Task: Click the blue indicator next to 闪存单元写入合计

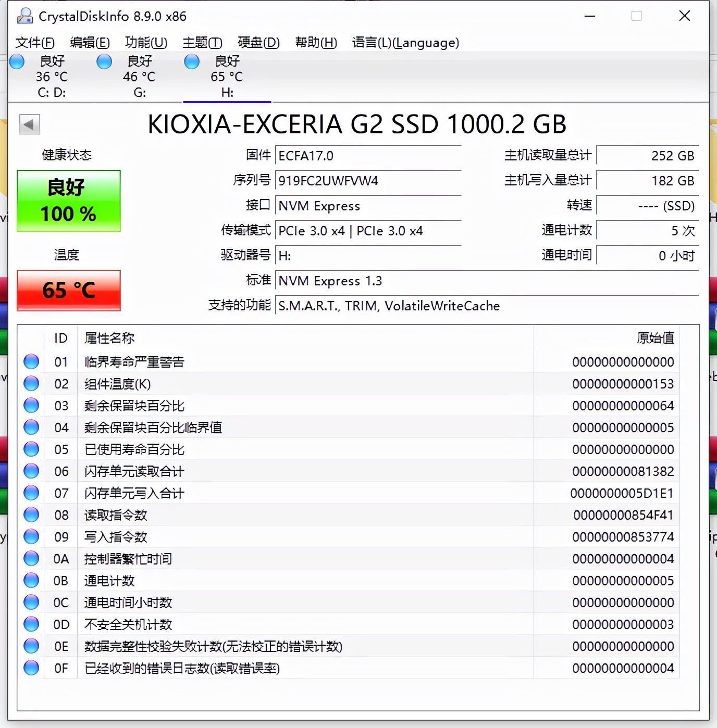Action: [31, 493]
